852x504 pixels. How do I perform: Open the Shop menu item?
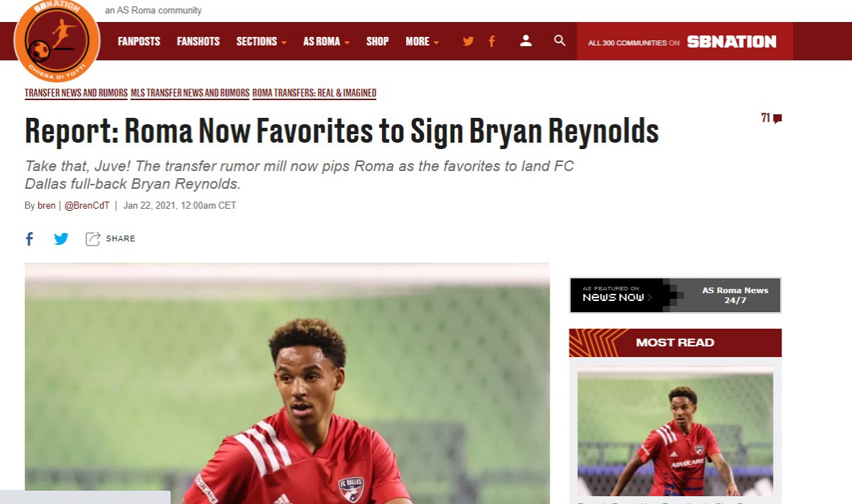tap(377, 41)
